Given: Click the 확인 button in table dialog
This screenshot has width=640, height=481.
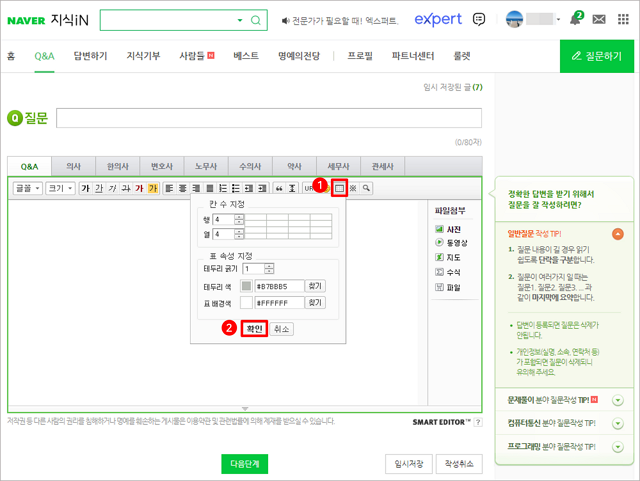Looking at the screenshot, I should (253, 328).
